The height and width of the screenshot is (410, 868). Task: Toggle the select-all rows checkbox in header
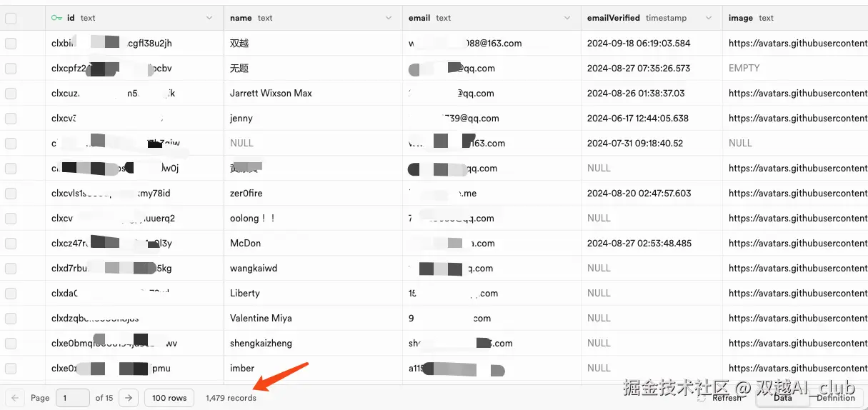[x=11, y=19]
